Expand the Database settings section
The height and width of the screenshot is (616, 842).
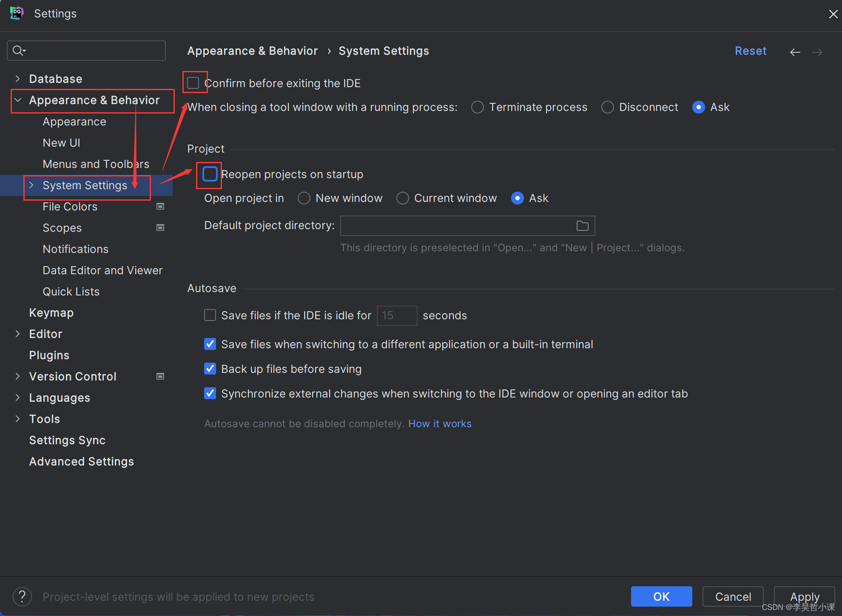(x=17, y=79)
